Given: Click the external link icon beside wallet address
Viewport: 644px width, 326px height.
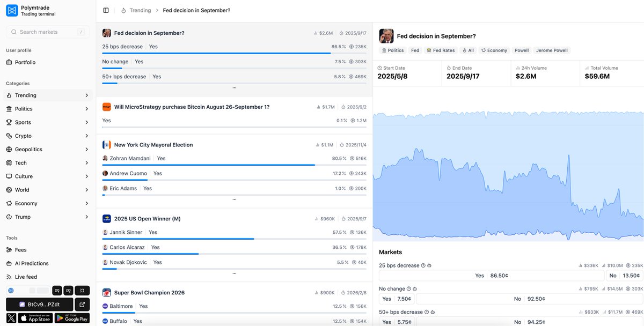Looking at the screenshot, I should pos(82,305).
